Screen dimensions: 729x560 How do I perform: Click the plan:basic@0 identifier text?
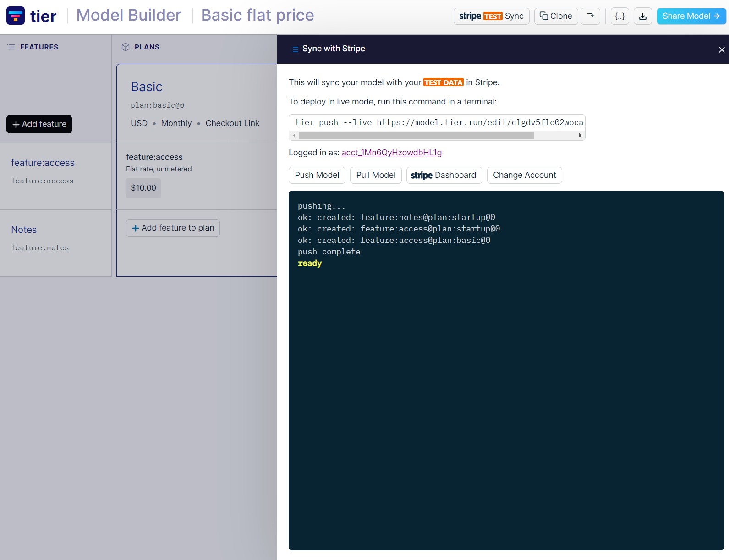157,105
